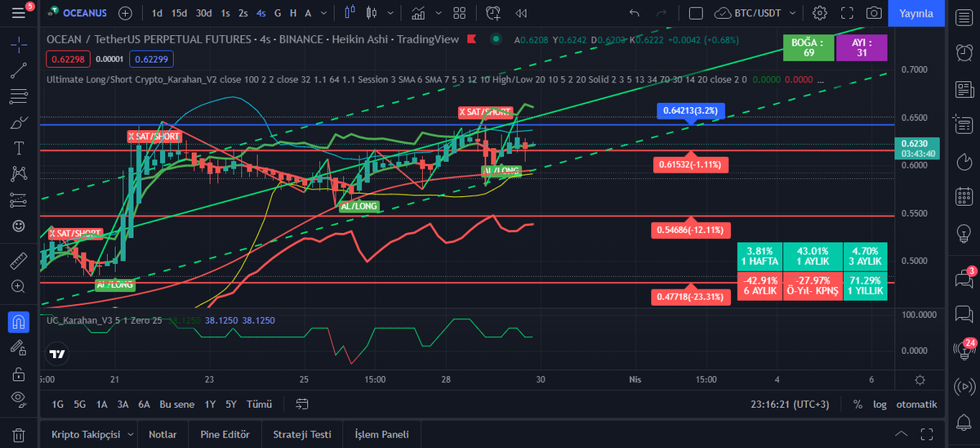Toggle otomatik auto scale button
This screenshot has width=980, height=448.
click(x=916, y=404)
